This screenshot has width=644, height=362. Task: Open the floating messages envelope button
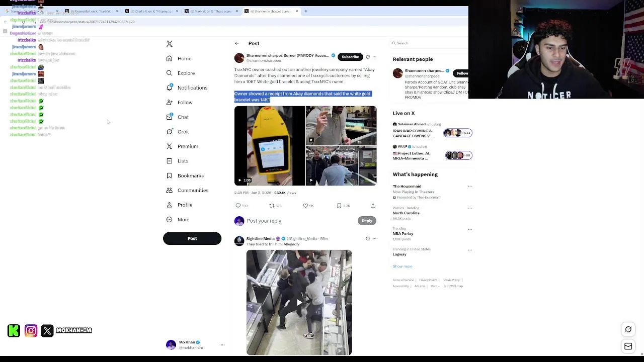pos(628,346)
